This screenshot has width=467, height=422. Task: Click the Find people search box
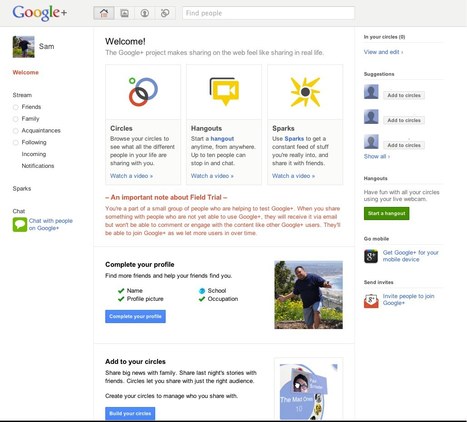click(268, 13)
